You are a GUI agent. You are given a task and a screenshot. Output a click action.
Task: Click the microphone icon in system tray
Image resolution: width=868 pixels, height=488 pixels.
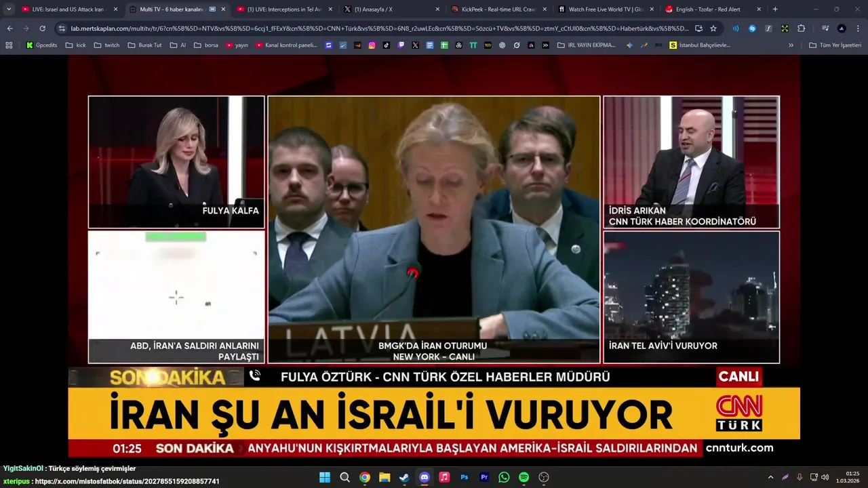(x=800, y=477)
